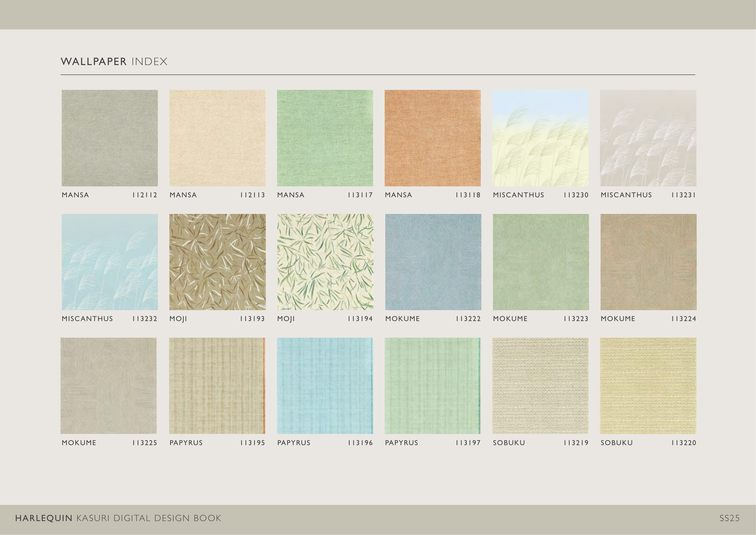Click the grey Mansa 112112 swatch

coord(110,138)
